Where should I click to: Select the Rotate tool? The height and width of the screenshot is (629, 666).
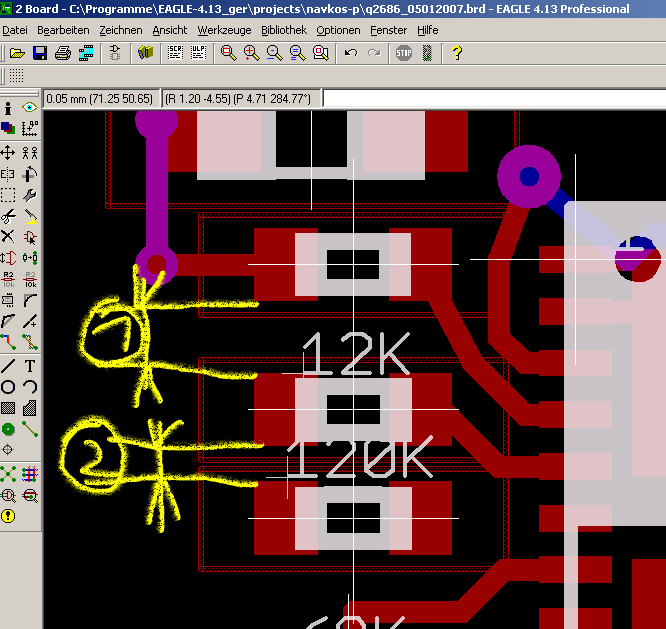click(29, 174)
